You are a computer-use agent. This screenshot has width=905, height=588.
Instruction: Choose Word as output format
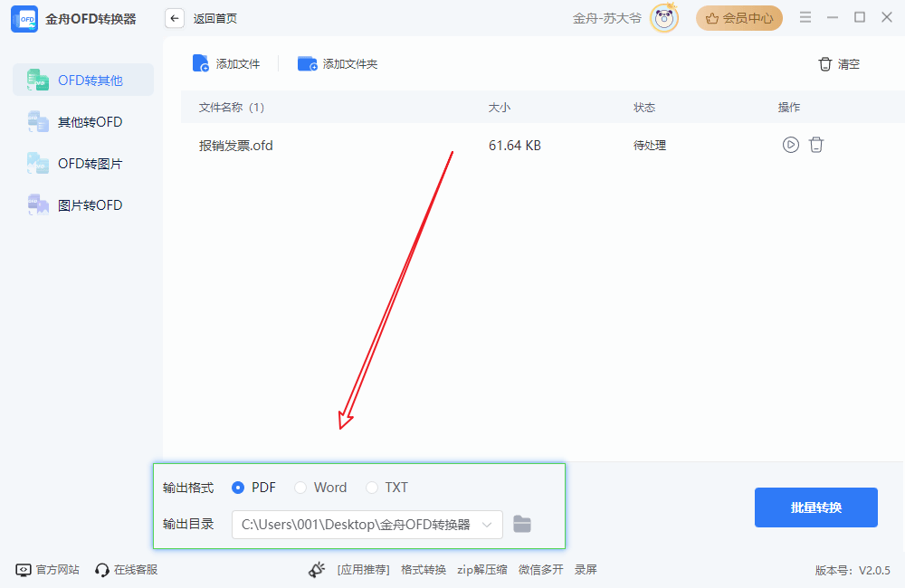[300, 487]
